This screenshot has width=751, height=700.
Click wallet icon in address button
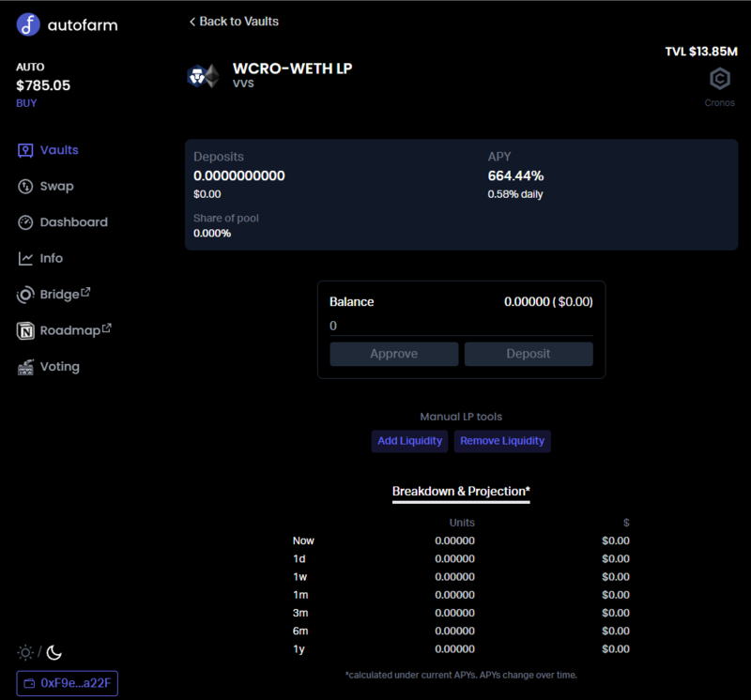[29, 683]
